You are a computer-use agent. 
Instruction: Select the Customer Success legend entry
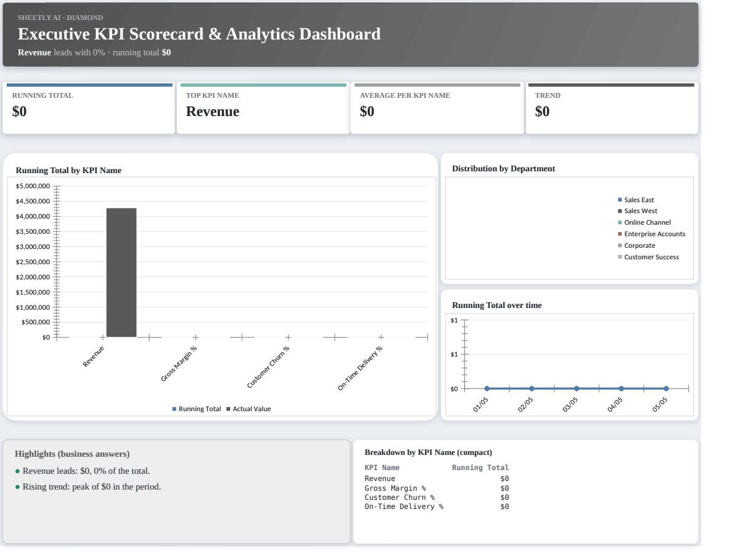648,257
